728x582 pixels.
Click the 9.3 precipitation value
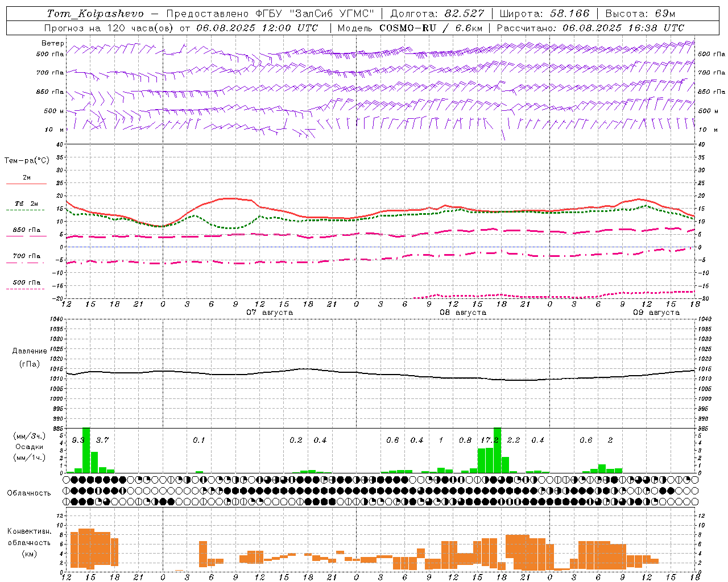pyautogui.click(x=78, y=440)
